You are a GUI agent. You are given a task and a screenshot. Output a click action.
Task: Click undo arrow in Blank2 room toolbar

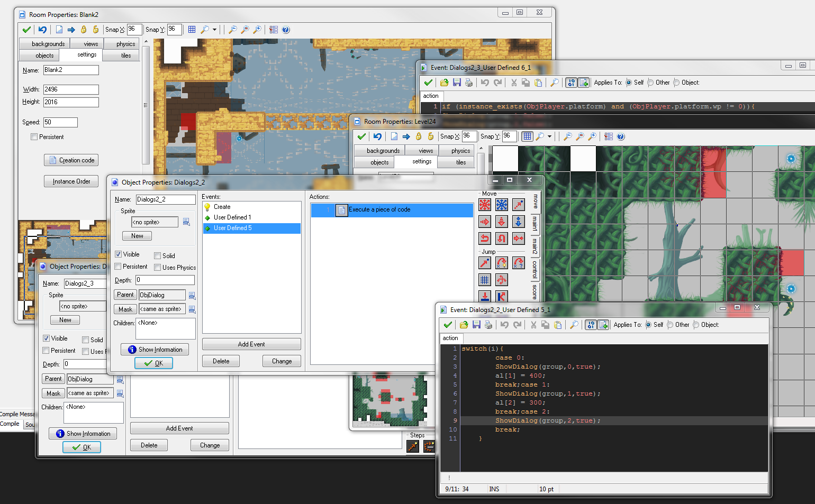click(x=42, y=30)
